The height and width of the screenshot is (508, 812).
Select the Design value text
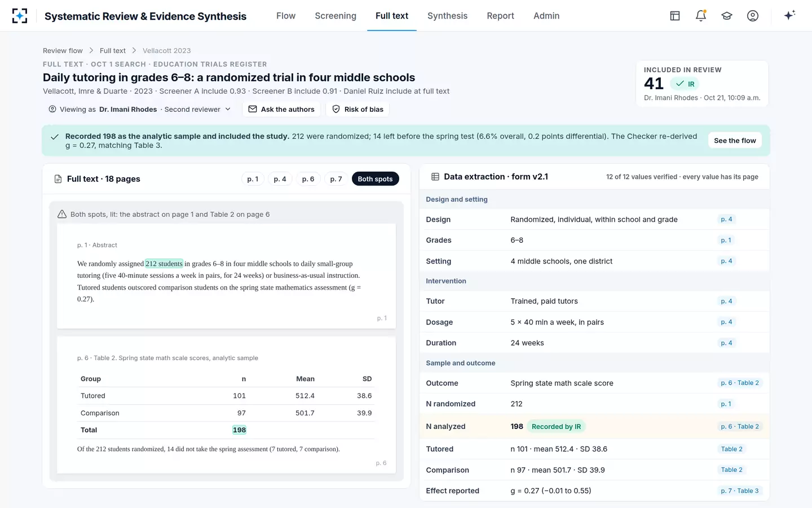pyautogui.click(x=594, y=220)
